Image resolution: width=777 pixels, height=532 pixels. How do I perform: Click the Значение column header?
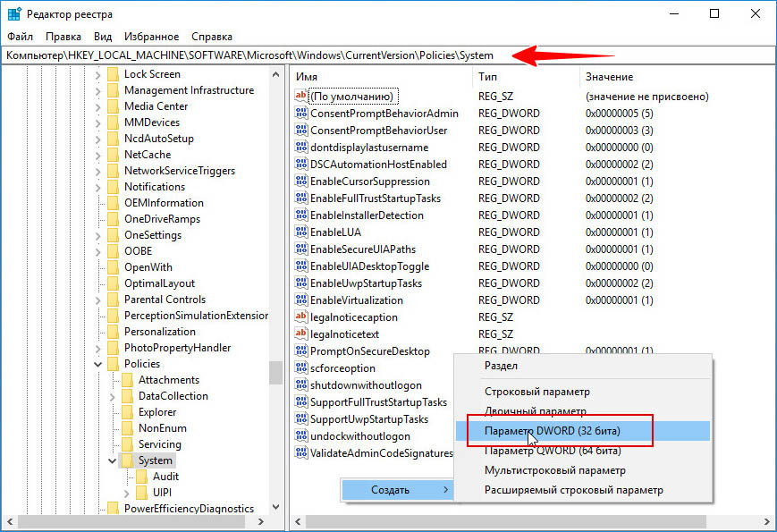[676, 77]
